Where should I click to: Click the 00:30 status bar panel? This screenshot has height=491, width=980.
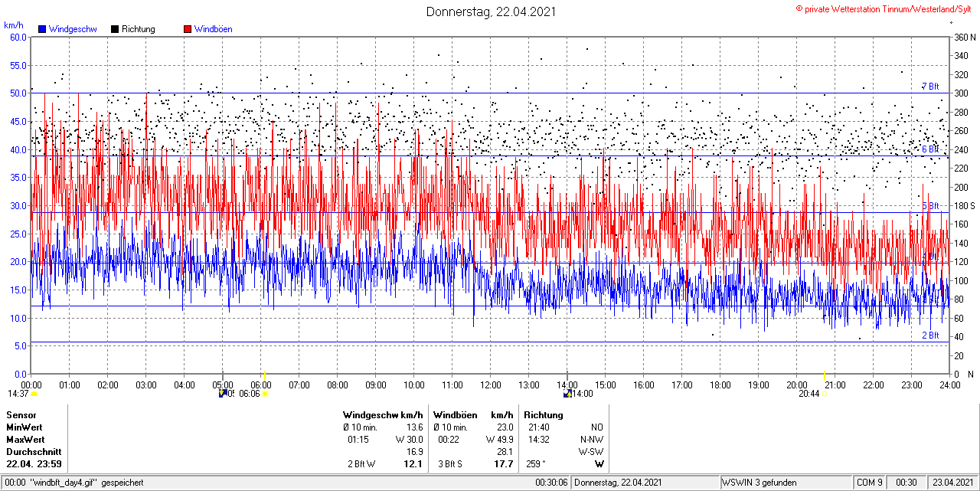point(906,483)
